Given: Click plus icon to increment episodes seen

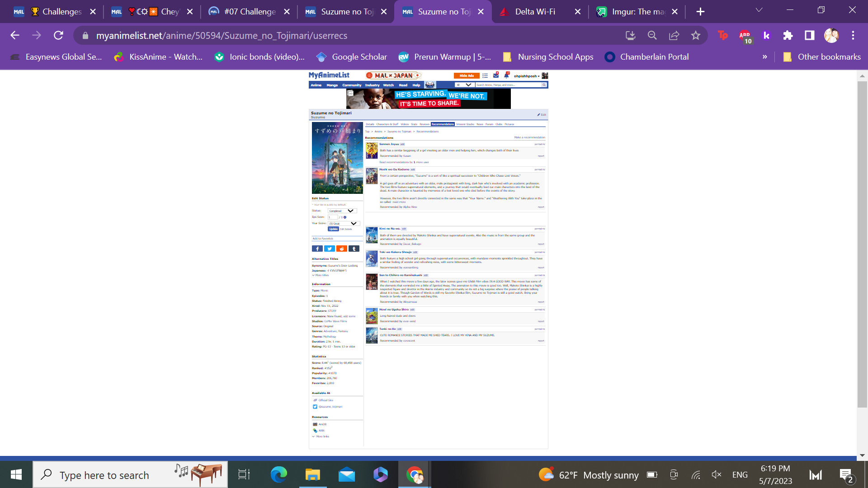Looking at the screenshot, I should tap(345, 217).
